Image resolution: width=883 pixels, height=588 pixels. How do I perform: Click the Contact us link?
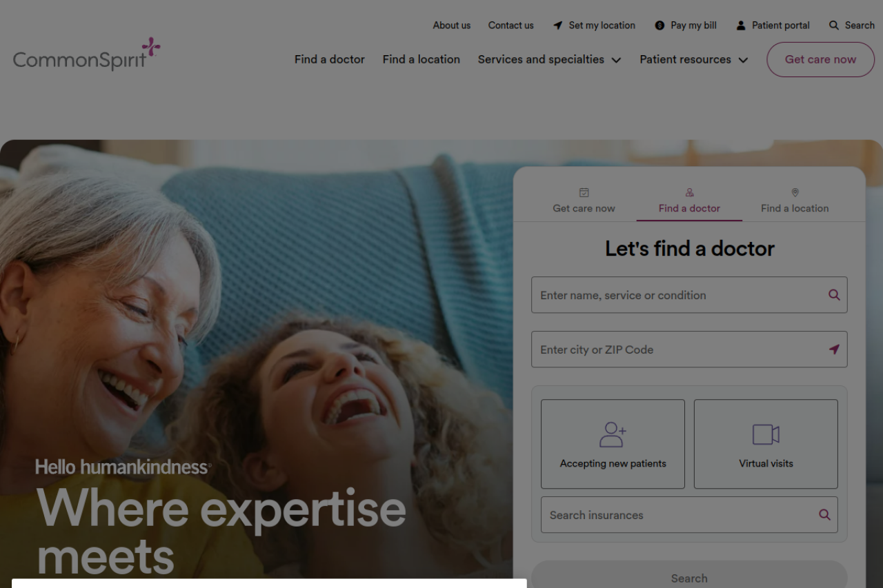click(x=511, y=26)
